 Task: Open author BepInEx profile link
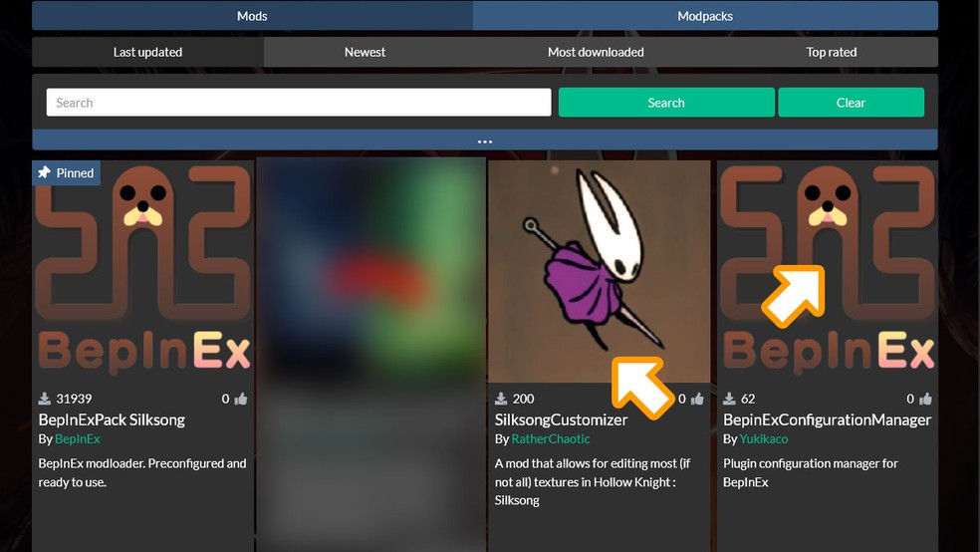click(77, 438)
